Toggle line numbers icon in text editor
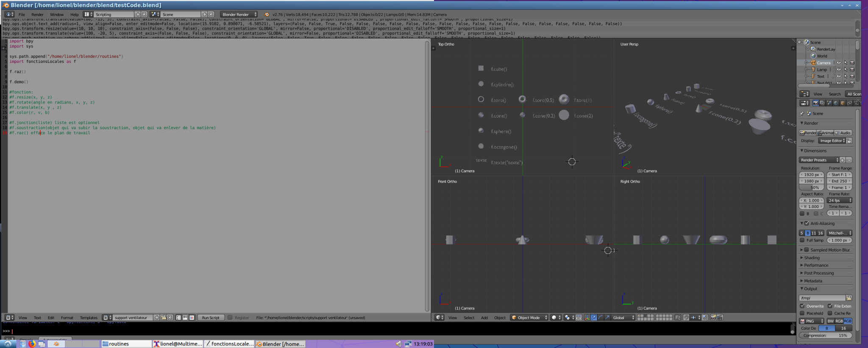Screen dimensions: 868x348 click(x=178, y=317)
